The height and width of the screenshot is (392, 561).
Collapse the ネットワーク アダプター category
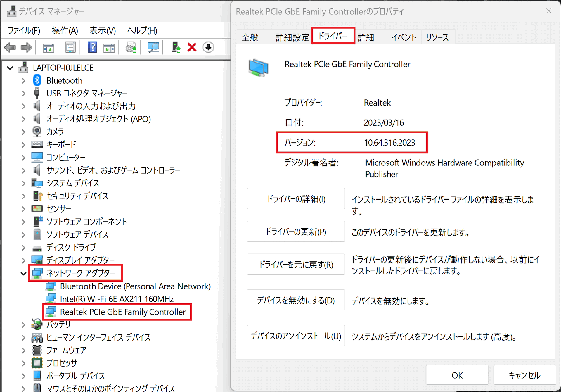pos(24,274)
